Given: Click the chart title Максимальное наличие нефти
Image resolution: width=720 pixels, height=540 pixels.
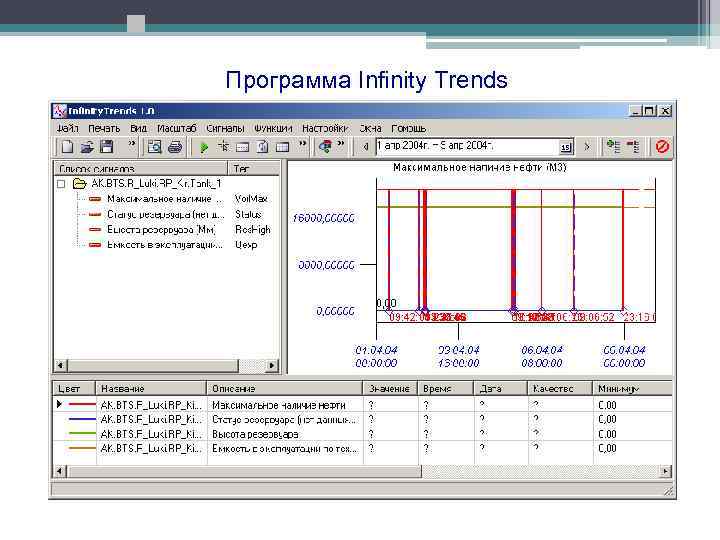Looking at the screenshot, I should pyautogui.click(x=479, y=168).
